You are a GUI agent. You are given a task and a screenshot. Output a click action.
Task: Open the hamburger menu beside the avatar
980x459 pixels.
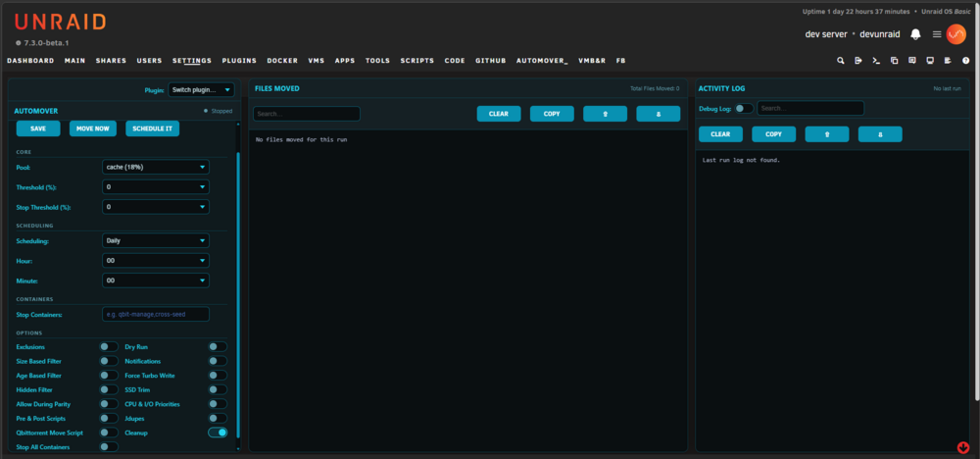pyautogui.click(x=937, y=34)
